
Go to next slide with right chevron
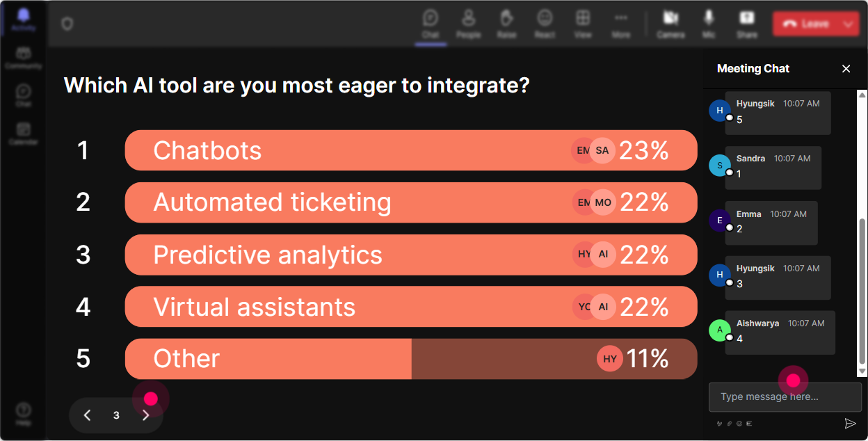click(145, 415)
